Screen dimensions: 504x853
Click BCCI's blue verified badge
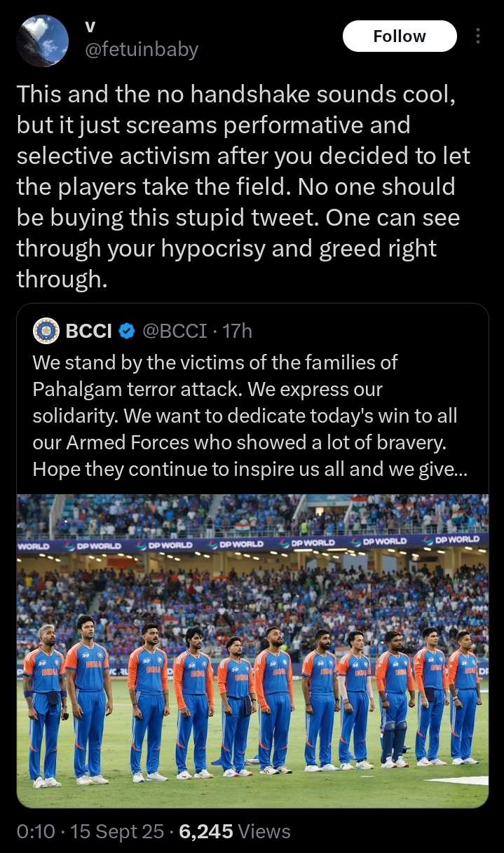click(126, 331)
